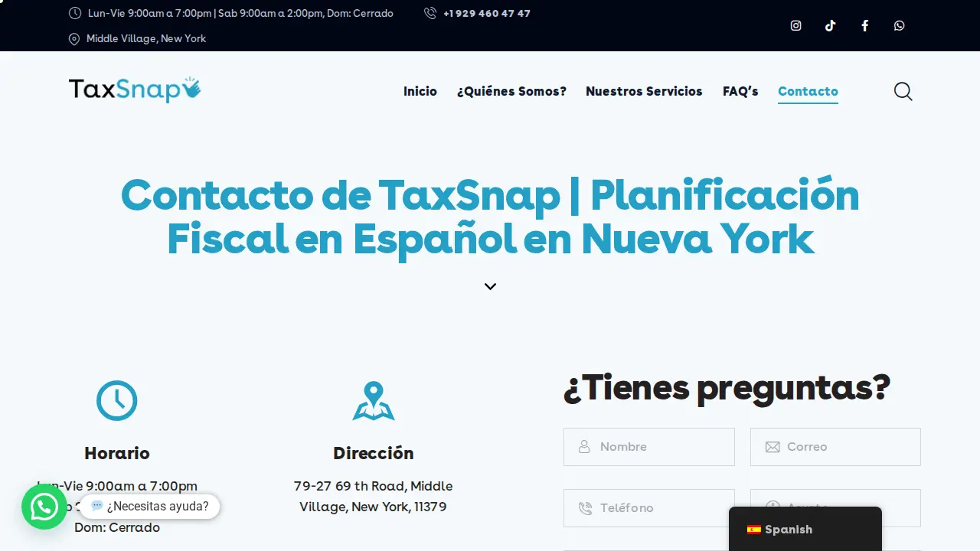Select the Contacto nav link

tap(808, 91)
